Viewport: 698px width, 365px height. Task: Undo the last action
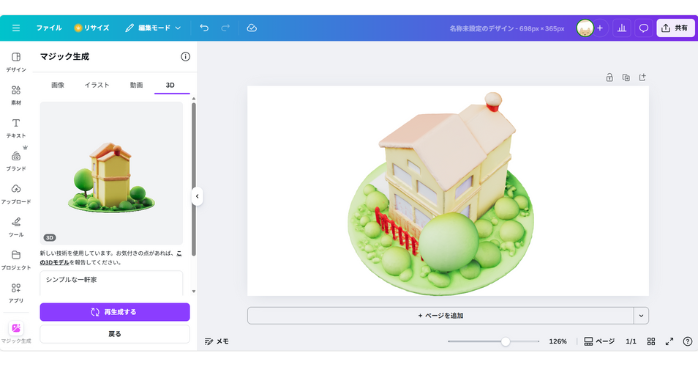(204, 28)
